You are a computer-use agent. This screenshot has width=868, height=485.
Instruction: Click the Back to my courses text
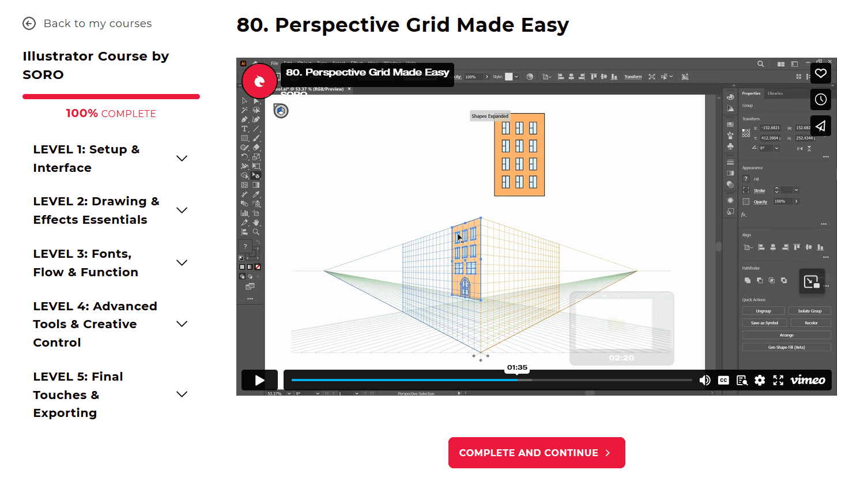97,23
